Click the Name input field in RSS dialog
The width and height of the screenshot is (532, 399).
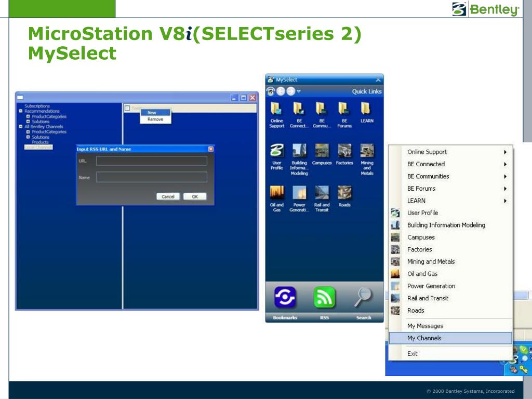[152, 177]
